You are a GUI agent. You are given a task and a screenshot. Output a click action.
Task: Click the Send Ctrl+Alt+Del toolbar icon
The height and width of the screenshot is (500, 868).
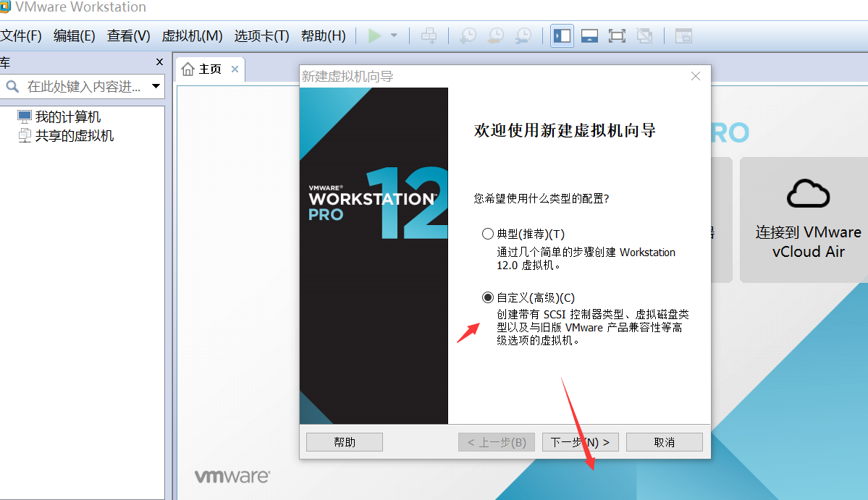tap(429, 36)
